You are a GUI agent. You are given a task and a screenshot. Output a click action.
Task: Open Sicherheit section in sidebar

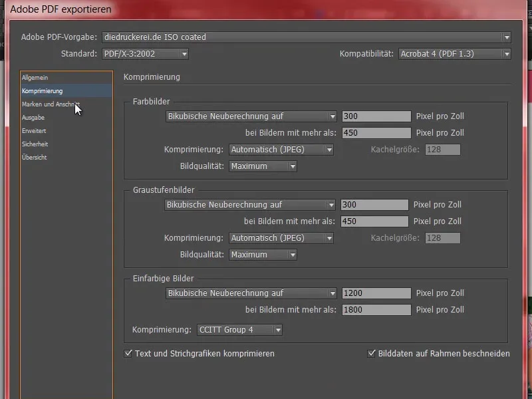coord(66,144)
